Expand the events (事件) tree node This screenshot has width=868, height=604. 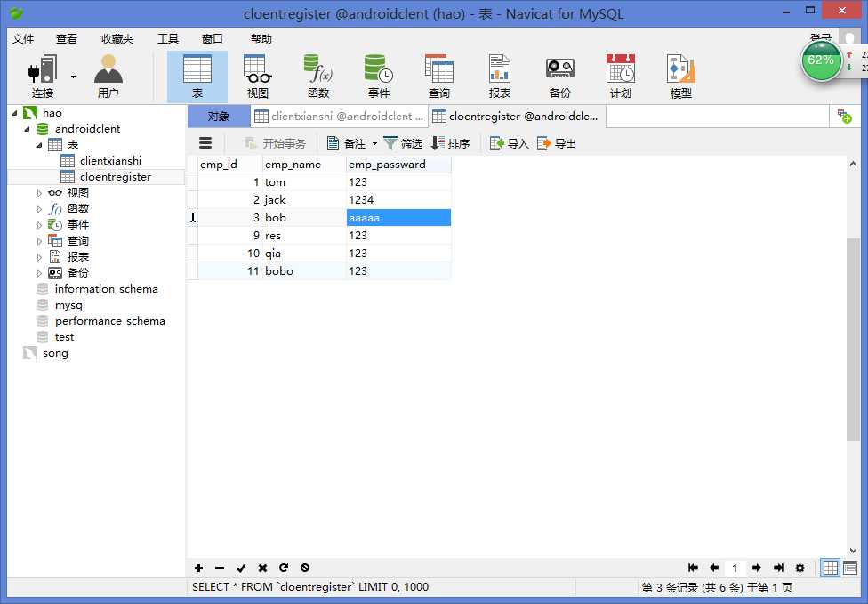click(39, 225)
